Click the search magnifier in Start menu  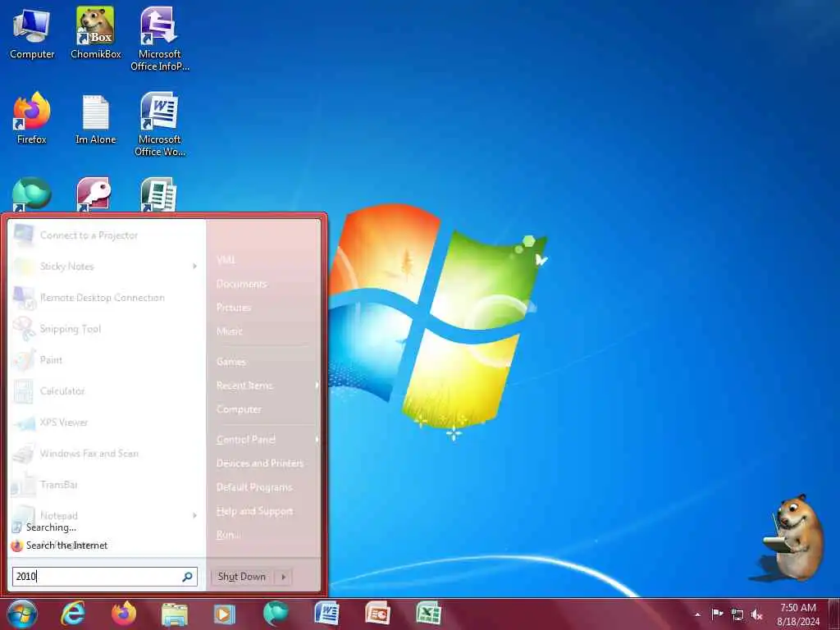188,577
